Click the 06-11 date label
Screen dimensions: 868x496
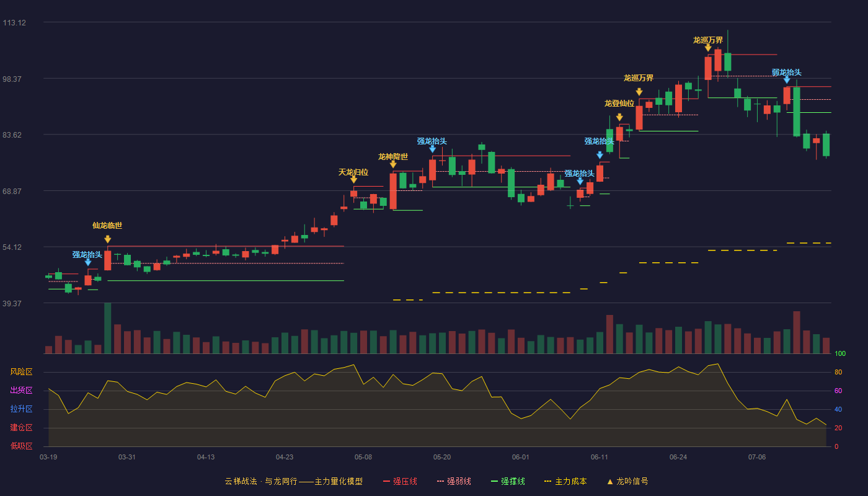coord(600,457)
